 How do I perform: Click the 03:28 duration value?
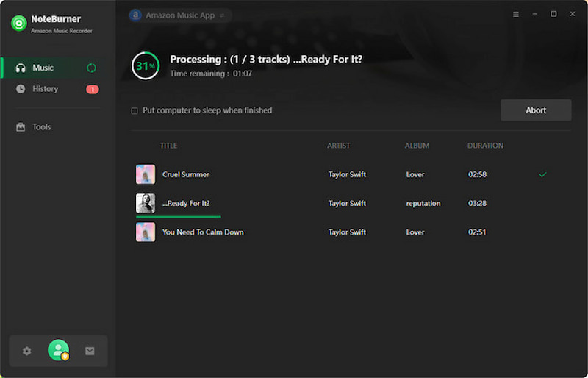[x=477, y=203]
